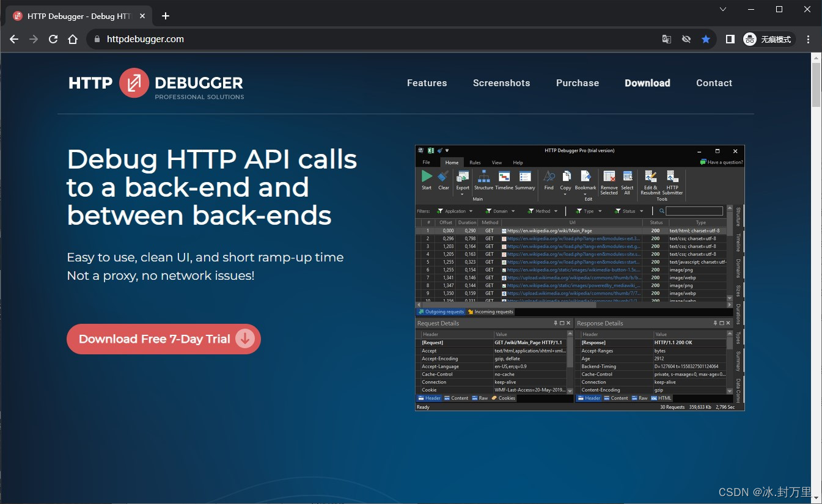
Task: Click the browser forward arrow
Action: 34,39
